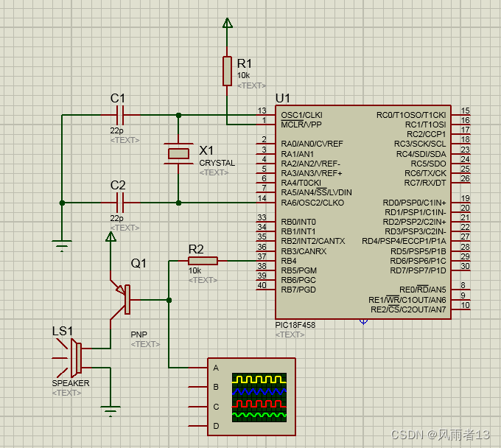Image resolution: width=501 pixels, height=448 pixels.
Task: Select the R2 resistor body
Action: coord(203,261)
